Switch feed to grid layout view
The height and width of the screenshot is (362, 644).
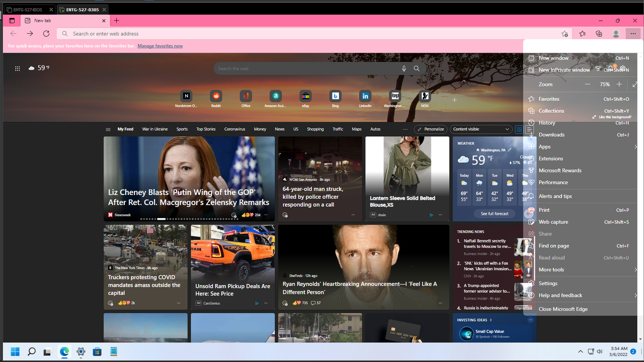point(519,129)
